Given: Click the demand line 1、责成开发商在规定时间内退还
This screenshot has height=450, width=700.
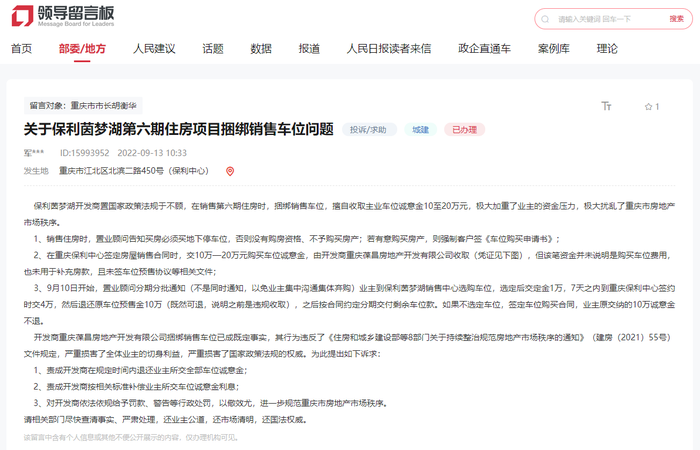Looking at the screenshot, I should [x=140, y=370].
